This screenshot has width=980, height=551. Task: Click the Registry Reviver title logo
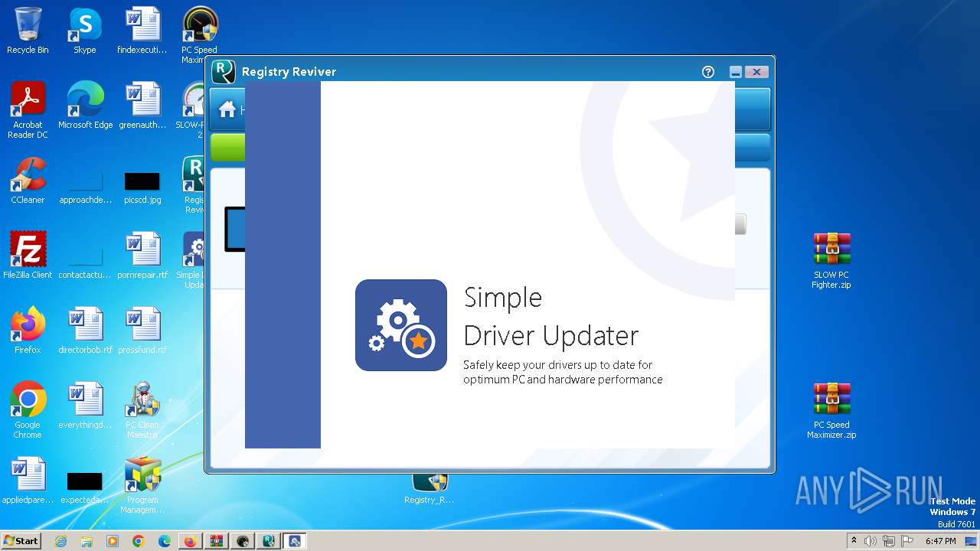pos(224,72)
